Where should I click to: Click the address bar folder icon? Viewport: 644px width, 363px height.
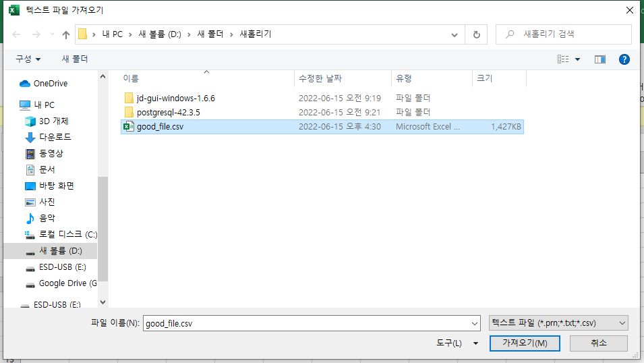[x=82, y=34]
